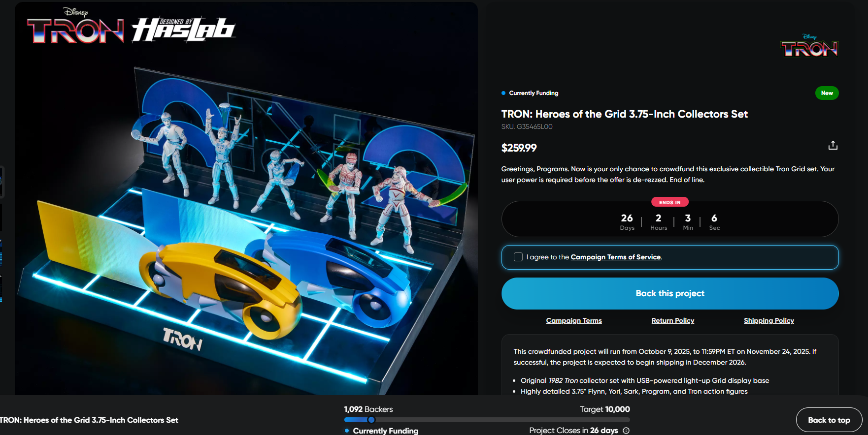
Task: Click the Designed by HasLab logo
Action: (183, 30)
